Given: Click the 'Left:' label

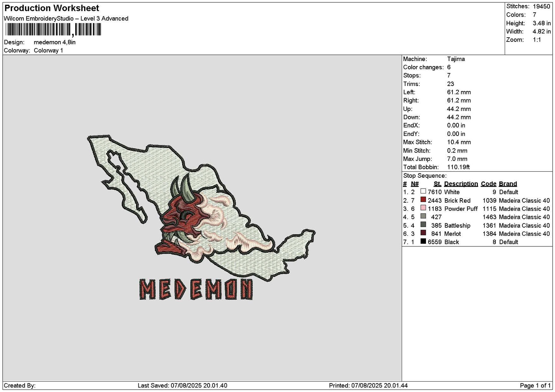Looking at the screenshot, I should point(409,92).
